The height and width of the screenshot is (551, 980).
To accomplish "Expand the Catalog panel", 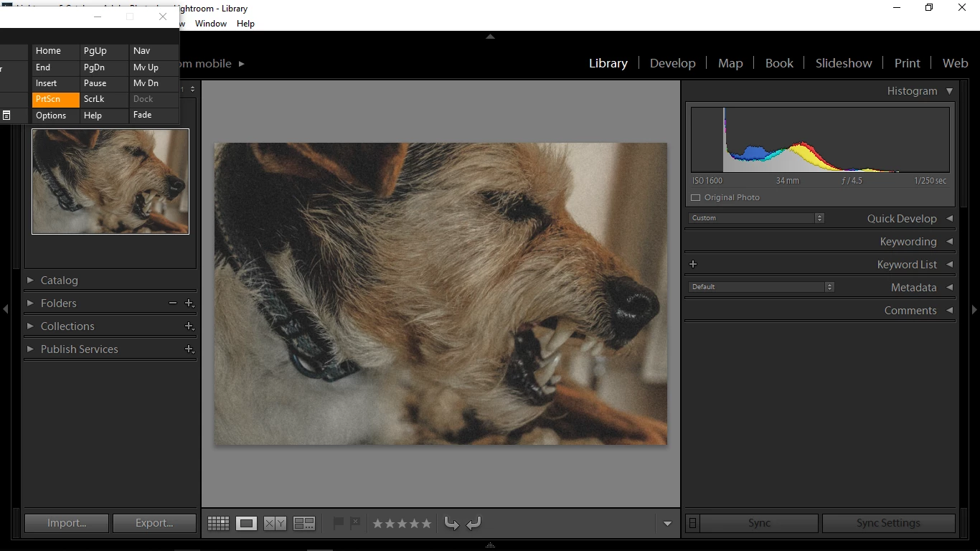I will point(30,281).
